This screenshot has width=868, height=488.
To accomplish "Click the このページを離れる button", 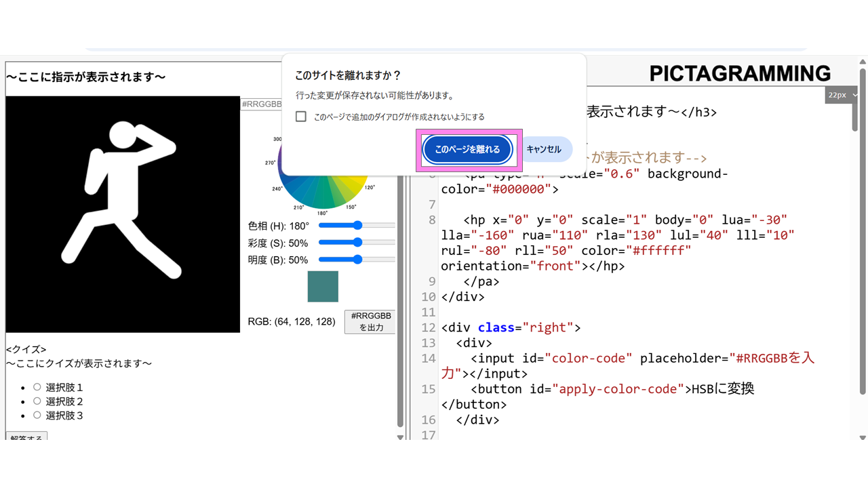I will click(467, 150).
